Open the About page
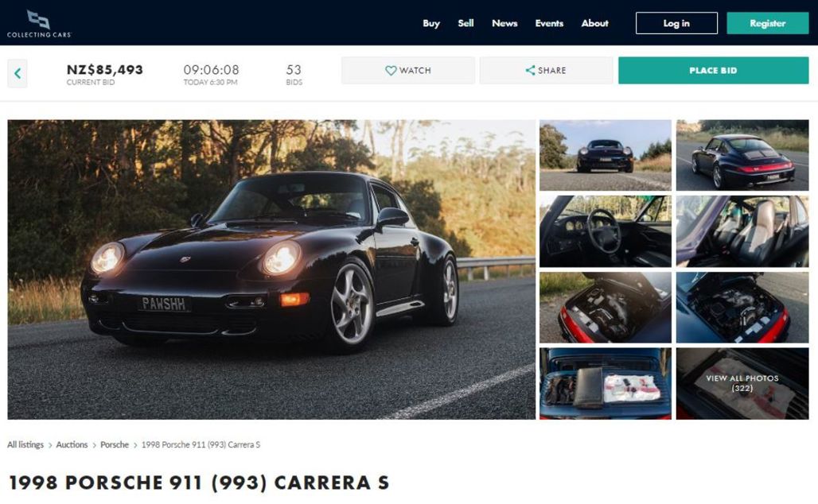818x504 pixels. [x=594, y=24]
